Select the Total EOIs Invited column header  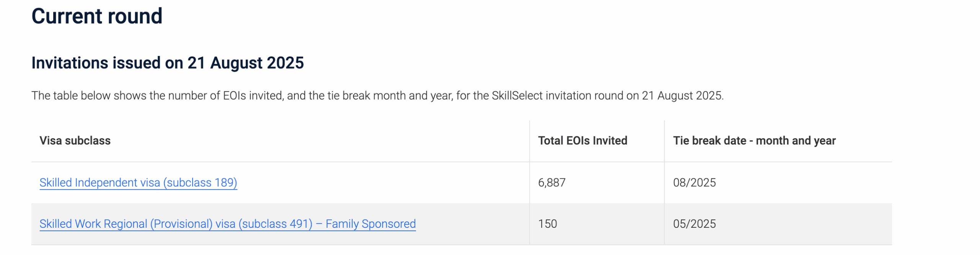[x=583, y=141]
